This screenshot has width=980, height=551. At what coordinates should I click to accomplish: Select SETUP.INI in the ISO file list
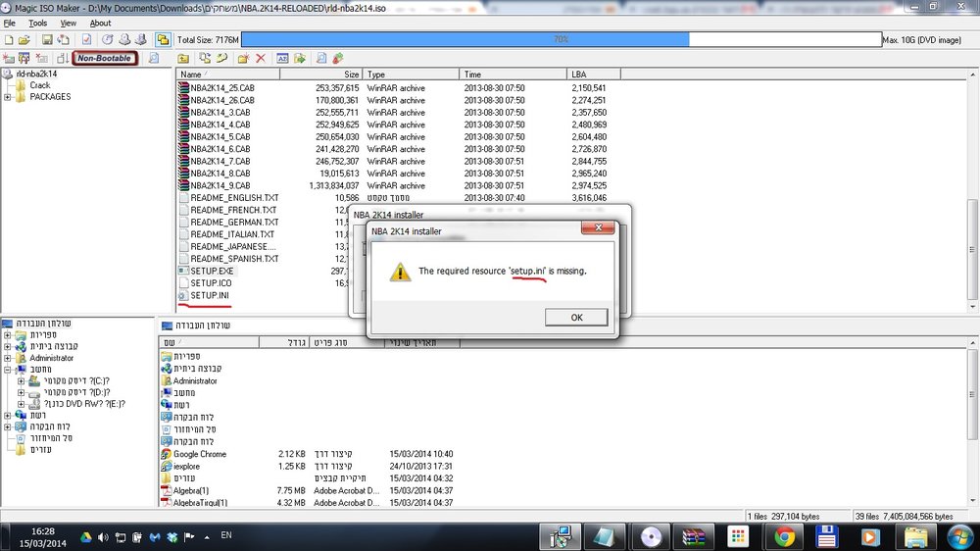point(210,295)
